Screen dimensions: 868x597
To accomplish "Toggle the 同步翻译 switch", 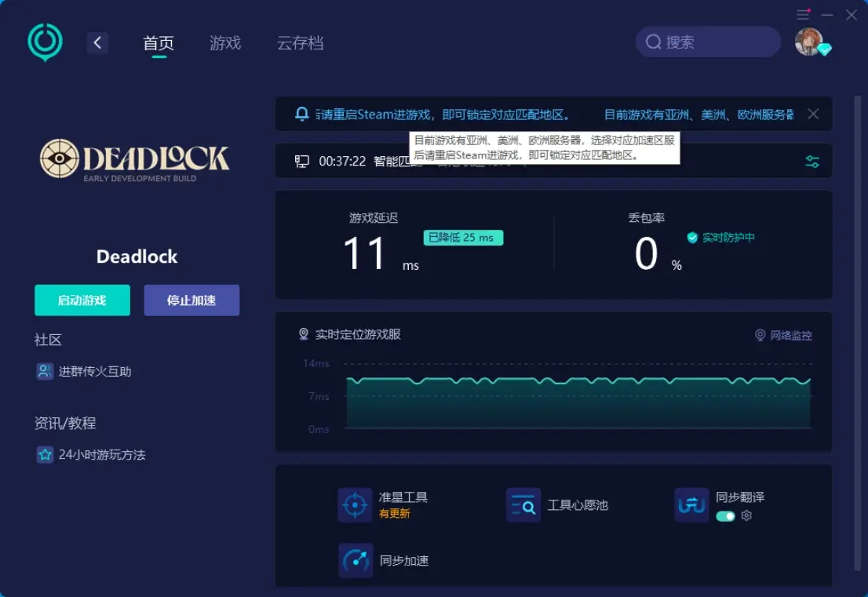I will [725, 516].
